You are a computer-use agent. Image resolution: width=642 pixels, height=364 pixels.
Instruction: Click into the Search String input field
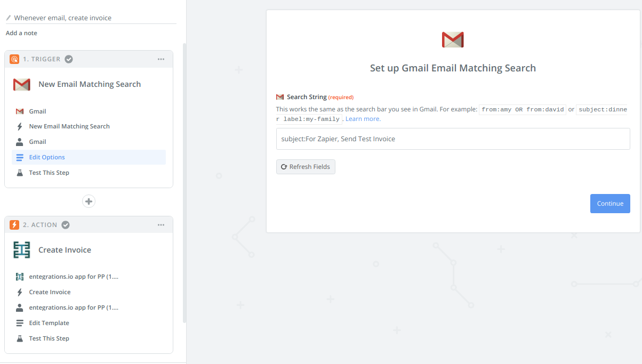coord(453,139)
